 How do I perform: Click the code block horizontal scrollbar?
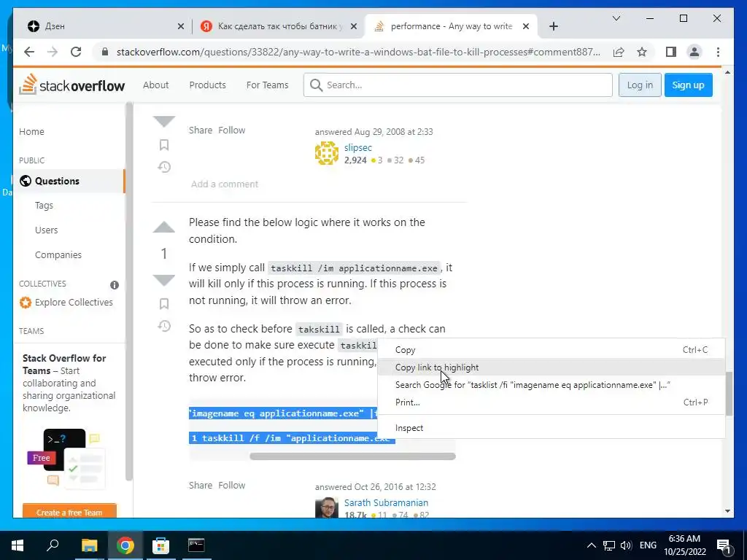coord(352,456)
